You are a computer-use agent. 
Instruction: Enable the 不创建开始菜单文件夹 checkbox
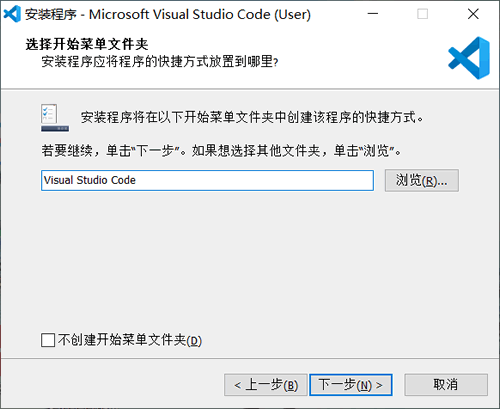pyautogui.click(x=48, y=340)
